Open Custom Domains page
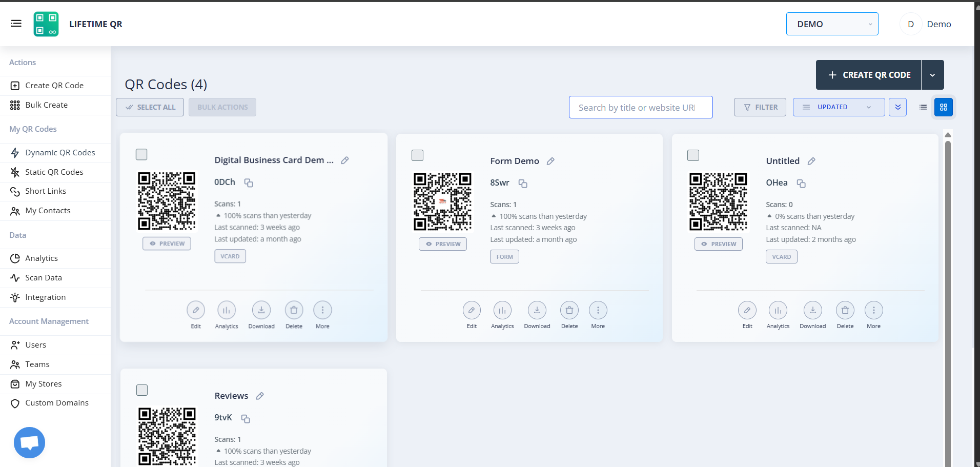Screen dimensions: 980x467 point(55,403)
